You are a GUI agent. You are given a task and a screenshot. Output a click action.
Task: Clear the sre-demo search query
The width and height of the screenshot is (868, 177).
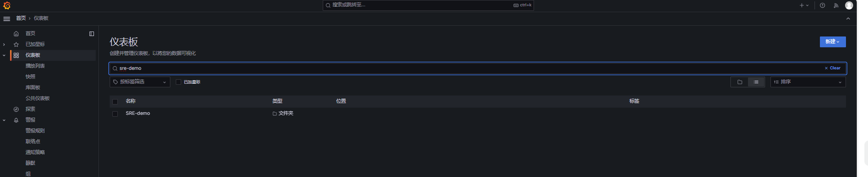click(x=832, y=68)
